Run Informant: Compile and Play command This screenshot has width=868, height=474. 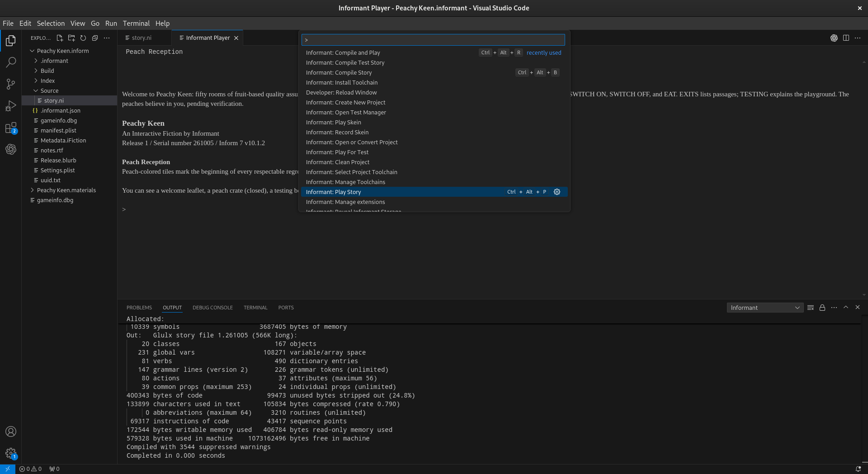click(434, 52)
